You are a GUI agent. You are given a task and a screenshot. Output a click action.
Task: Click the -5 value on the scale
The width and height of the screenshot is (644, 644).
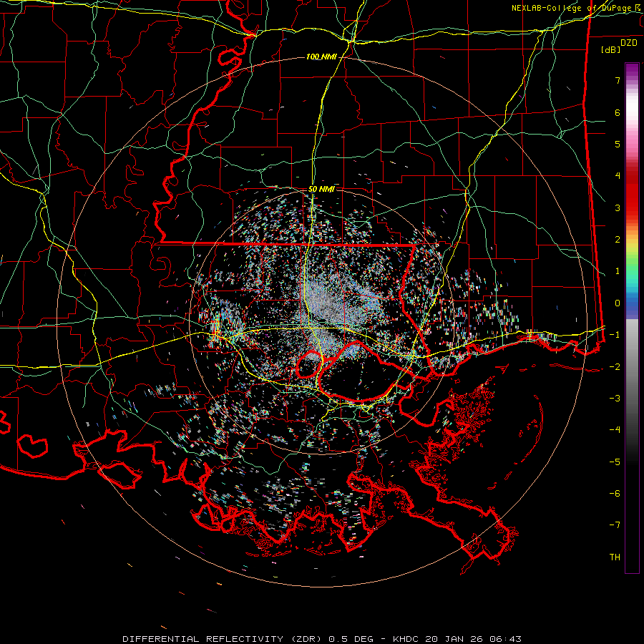point(615,462)
